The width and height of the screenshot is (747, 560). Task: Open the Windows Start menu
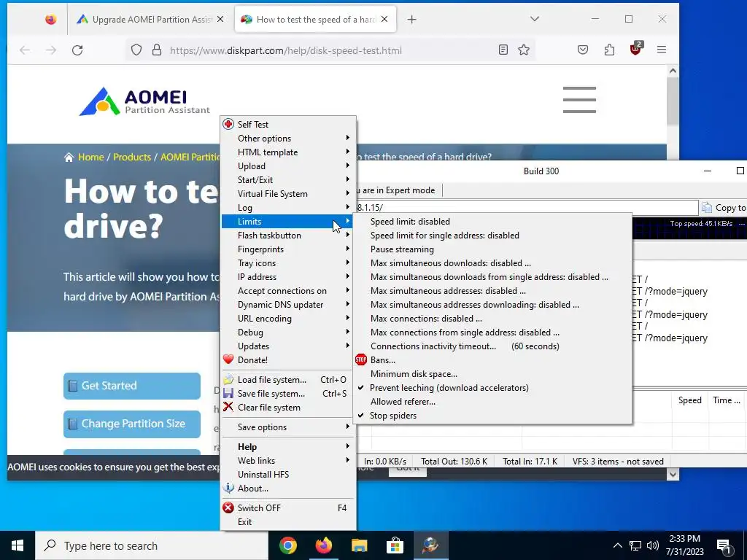(18, 545)
